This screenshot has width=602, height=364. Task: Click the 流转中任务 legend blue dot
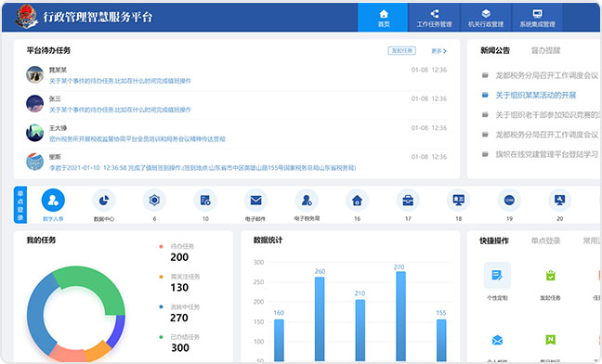tap(161, 306)
